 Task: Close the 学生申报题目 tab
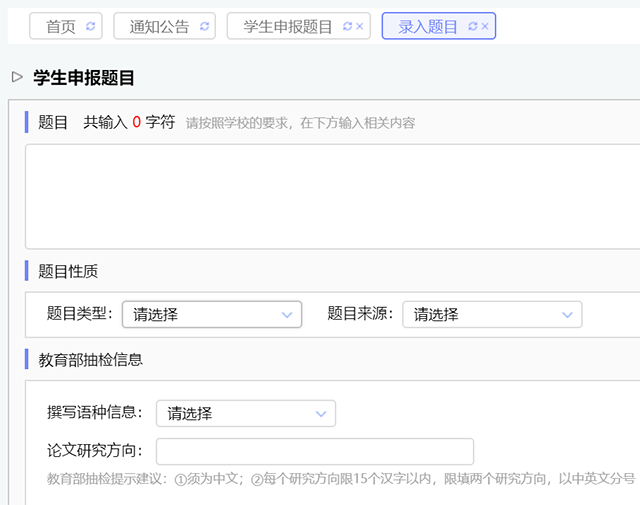point(360,27)
